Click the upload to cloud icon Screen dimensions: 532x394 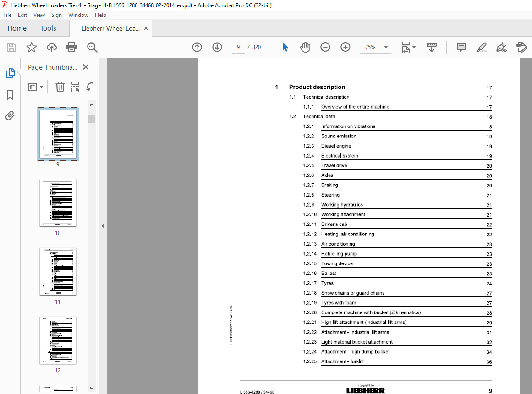coord(52,47)
